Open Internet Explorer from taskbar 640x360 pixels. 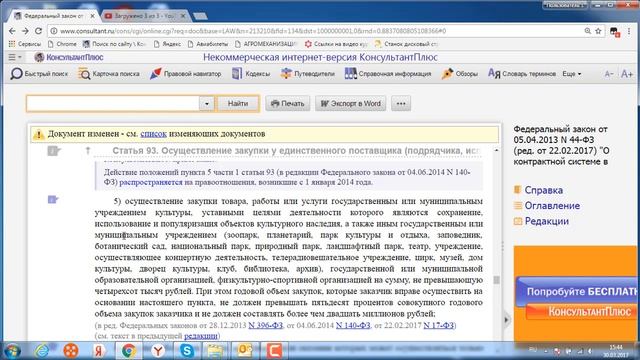(x=42, y=351)
